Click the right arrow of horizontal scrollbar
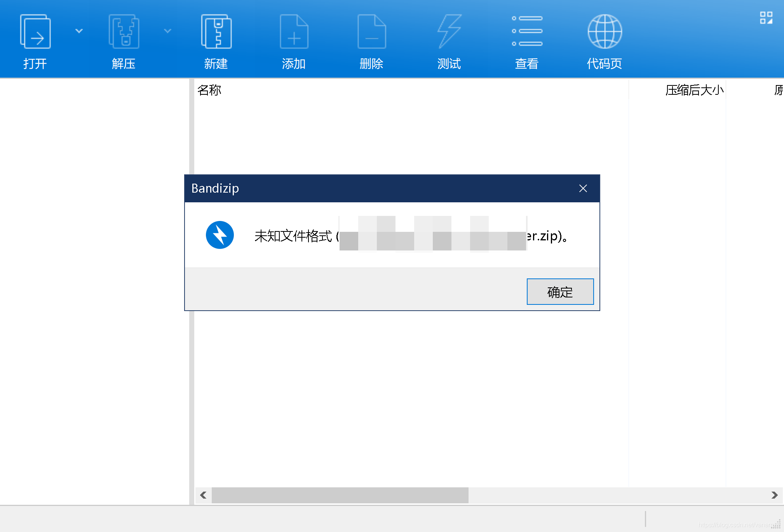This screenshot has width=784, height=532. coord(774,495)
